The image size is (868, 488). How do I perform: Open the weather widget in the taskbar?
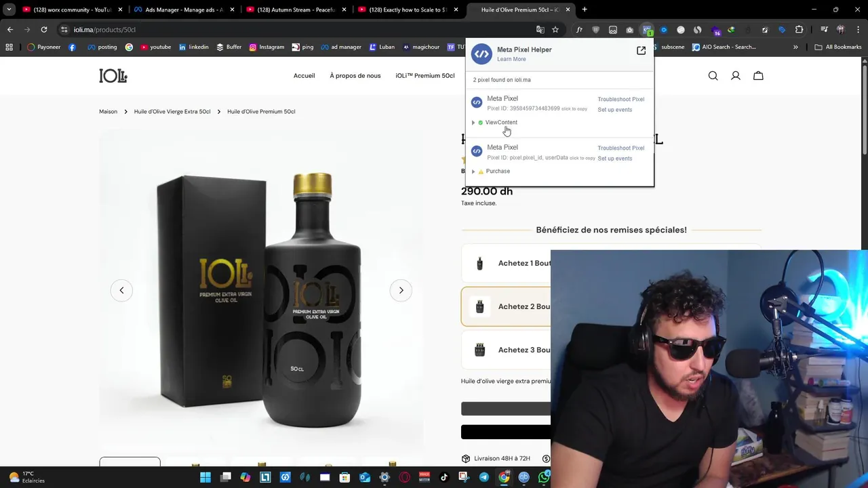coord(26,477)
